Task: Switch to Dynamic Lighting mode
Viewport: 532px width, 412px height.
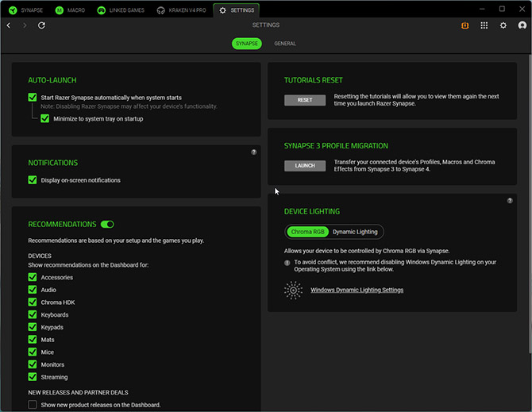Action: pyautogui.click(x=355, y=232)
